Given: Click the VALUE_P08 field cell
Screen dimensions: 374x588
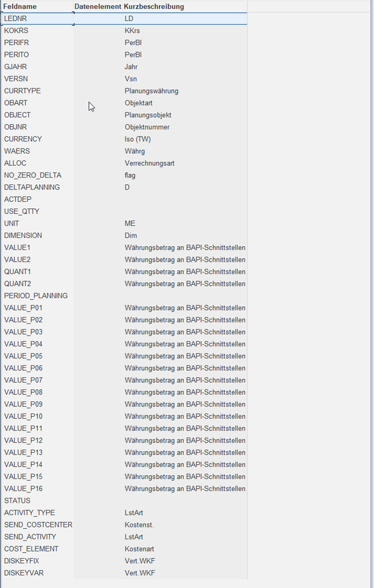Looking at the screenshot, I should [x=37, y=392].
